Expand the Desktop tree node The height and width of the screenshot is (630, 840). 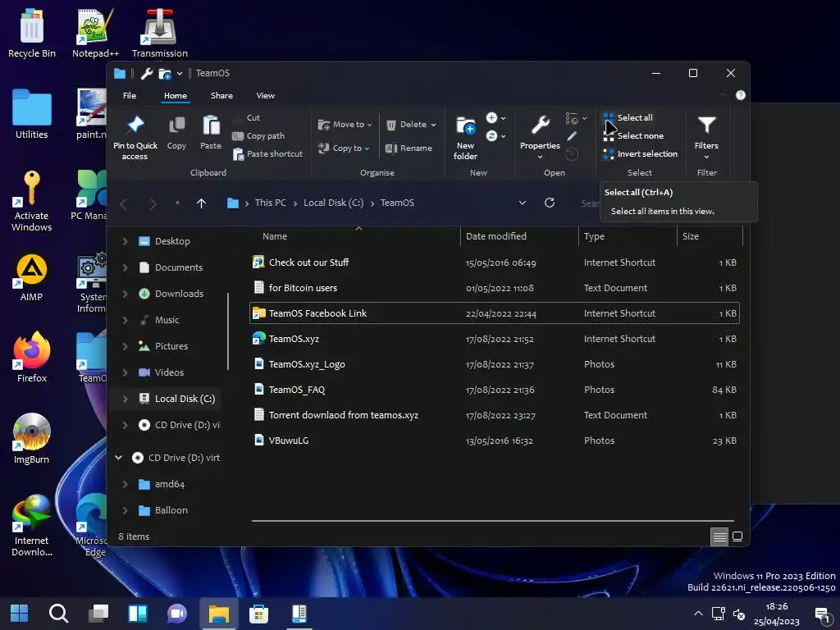(125, 242)
